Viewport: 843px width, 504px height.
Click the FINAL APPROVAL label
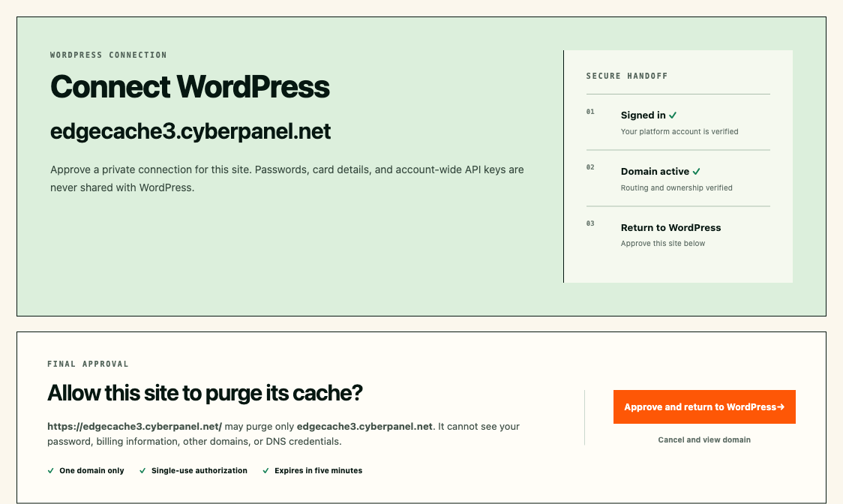88,364
